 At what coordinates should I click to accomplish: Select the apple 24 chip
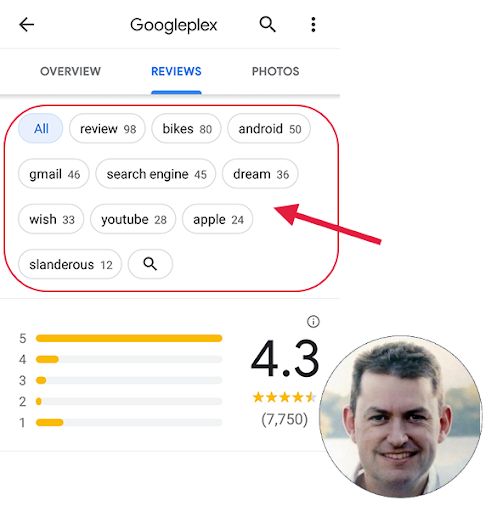pos(218,219)
